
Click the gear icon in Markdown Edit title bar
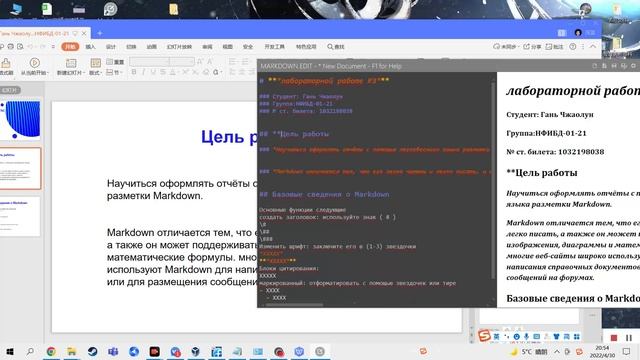point(633,66)
